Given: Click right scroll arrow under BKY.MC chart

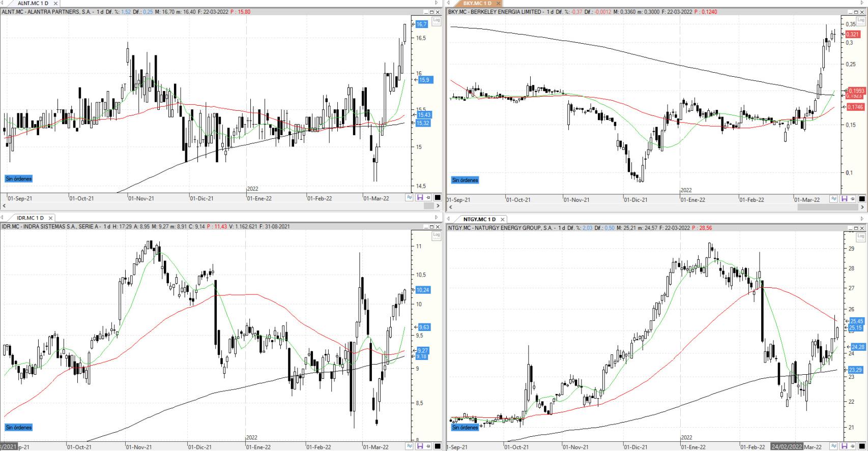Looking at the screenshot, I should pos(862,207).
